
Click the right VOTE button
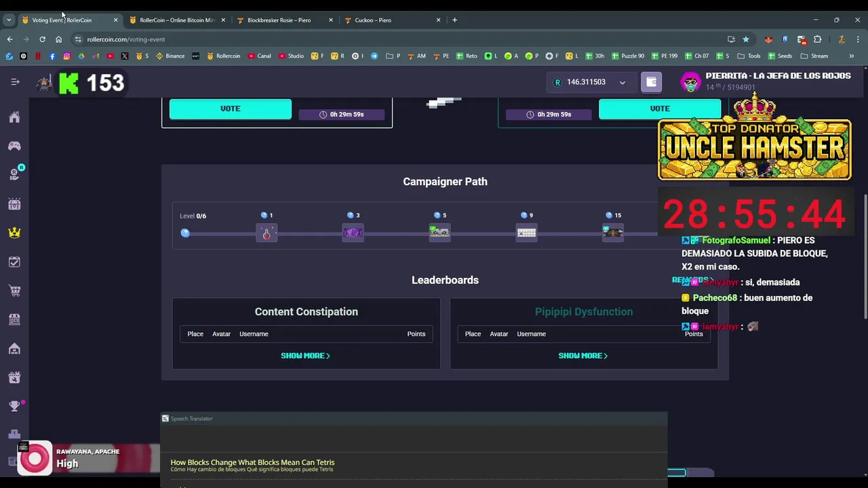coord(660,108)
